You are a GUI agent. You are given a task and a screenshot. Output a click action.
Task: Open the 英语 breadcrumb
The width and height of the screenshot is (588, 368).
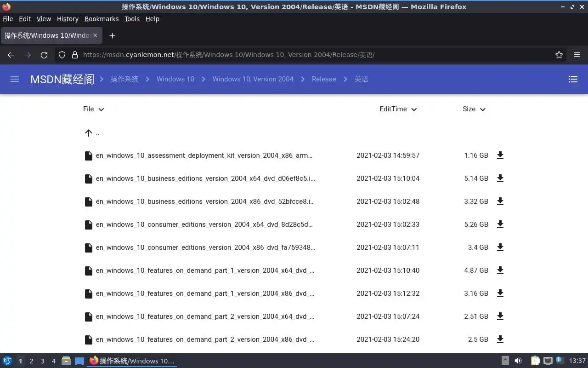click(x=362, y=79)
